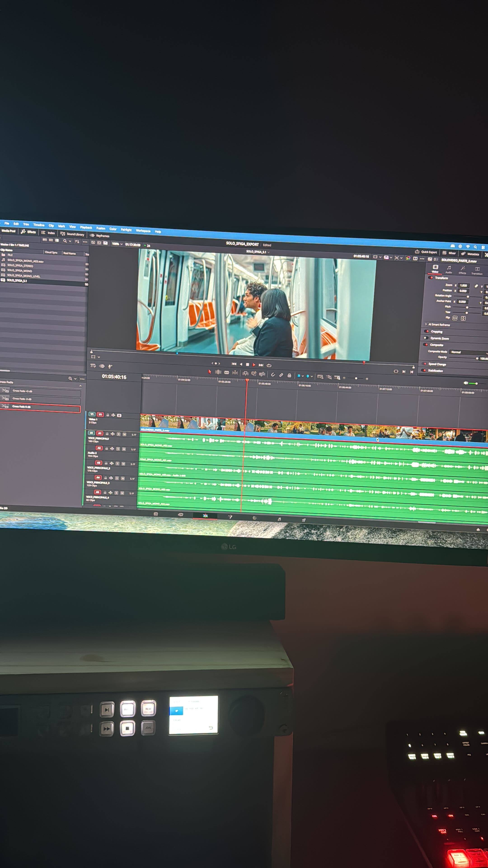Screen dimensions: 488x868
Task: Collapse the Cross Fade effects category
Action: pos(80,385)
